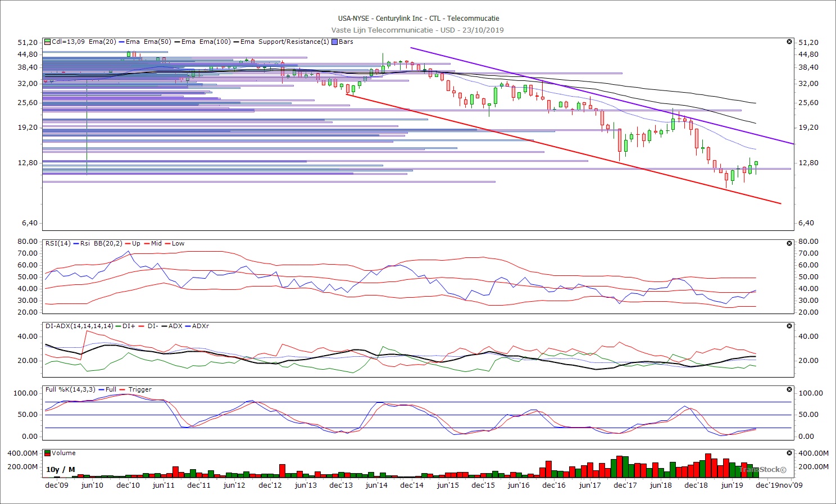Click the dec'10 date label
Image resolution: width=836 pixels, height=504 pixels.
click(x=128, y=485)
